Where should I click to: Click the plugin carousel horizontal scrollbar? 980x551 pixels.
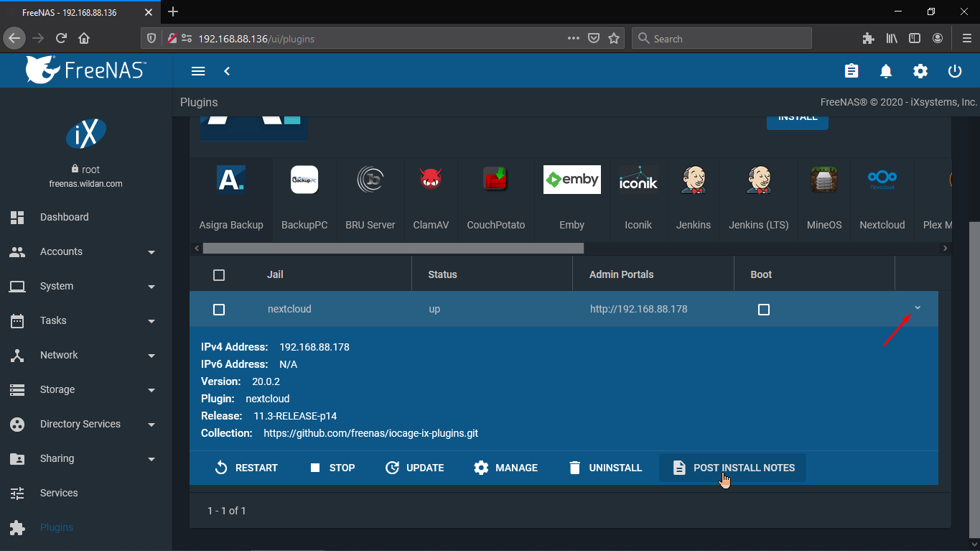pos(393,248)
